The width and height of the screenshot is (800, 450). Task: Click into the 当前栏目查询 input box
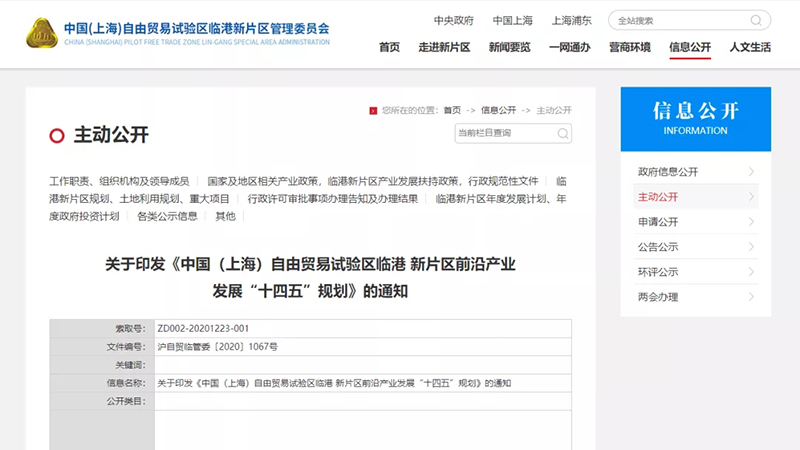point(503,133)
